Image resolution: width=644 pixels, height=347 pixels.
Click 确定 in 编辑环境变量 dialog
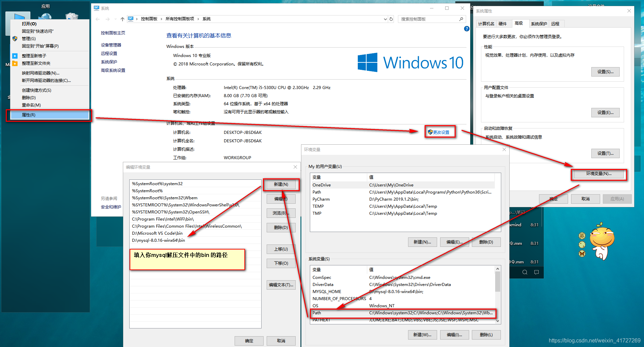(249, 341)
